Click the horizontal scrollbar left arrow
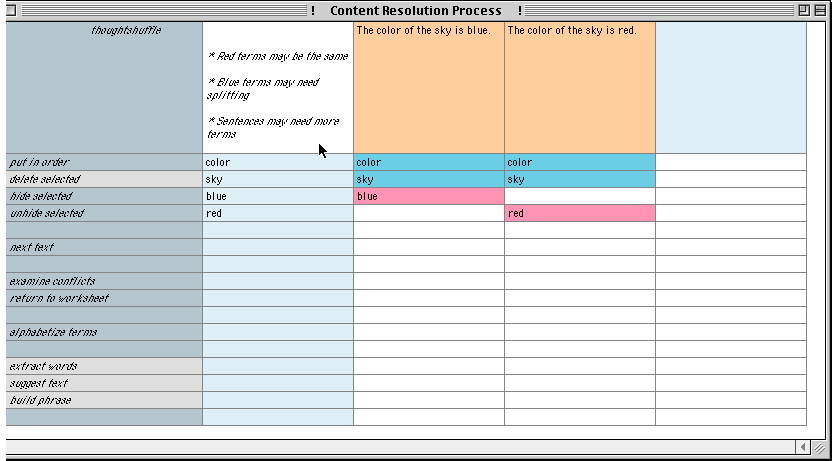The image size is (832, 461). click(803, 445)
